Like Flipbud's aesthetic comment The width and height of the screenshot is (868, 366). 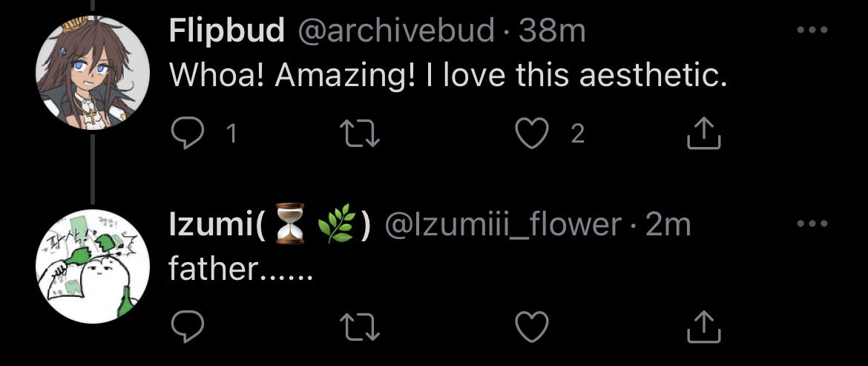point(531,134)
